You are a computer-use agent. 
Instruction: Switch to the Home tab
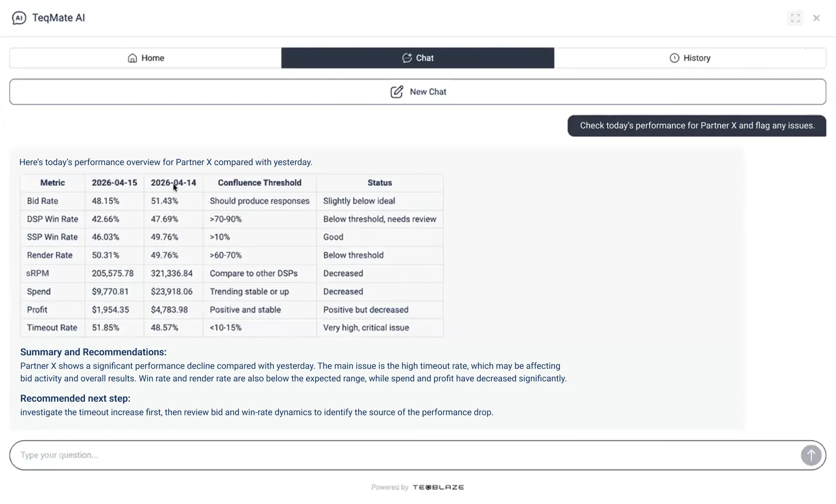(x=145, y=58)
